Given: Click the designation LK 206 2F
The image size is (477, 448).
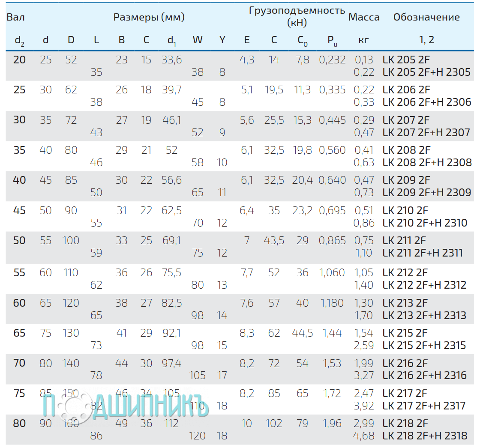Looking at the screenshot, I should [406, 90].
